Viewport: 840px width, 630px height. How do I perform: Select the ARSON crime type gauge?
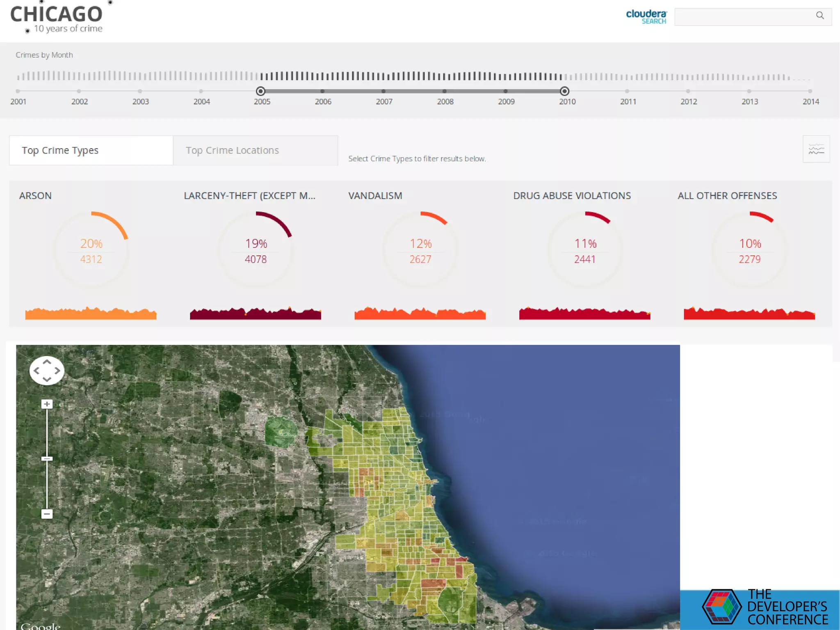pos(91,250)
